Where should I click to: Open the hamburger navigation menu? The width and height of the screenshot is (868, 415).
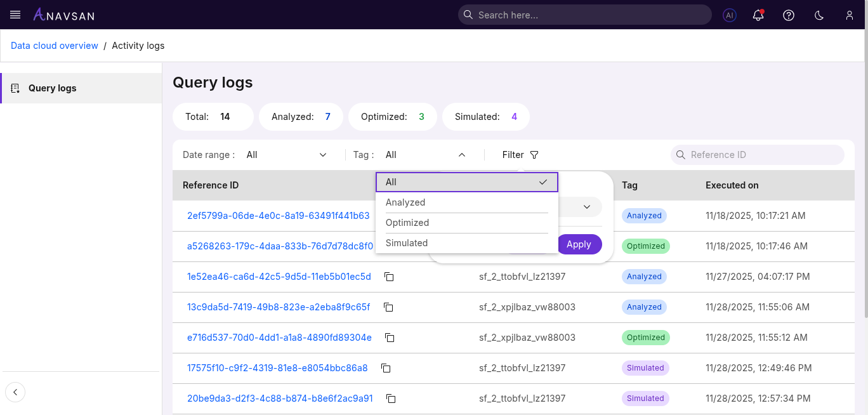click(x=15, y=15)
